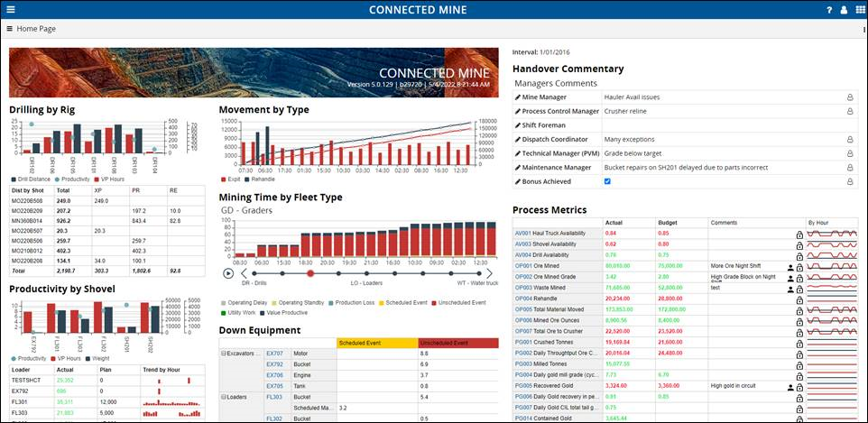The width and height of the screenshot is (868, 423).
Task: Click pencil icon beside Shift Foreman
Action: 518,125
